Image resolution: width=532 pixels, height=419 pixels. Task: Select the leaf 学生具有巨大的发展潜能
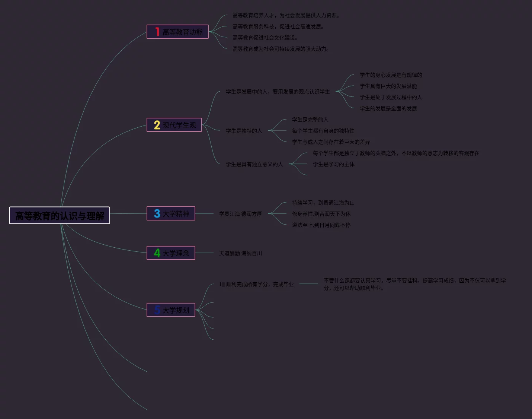click(x=388, y=86)
